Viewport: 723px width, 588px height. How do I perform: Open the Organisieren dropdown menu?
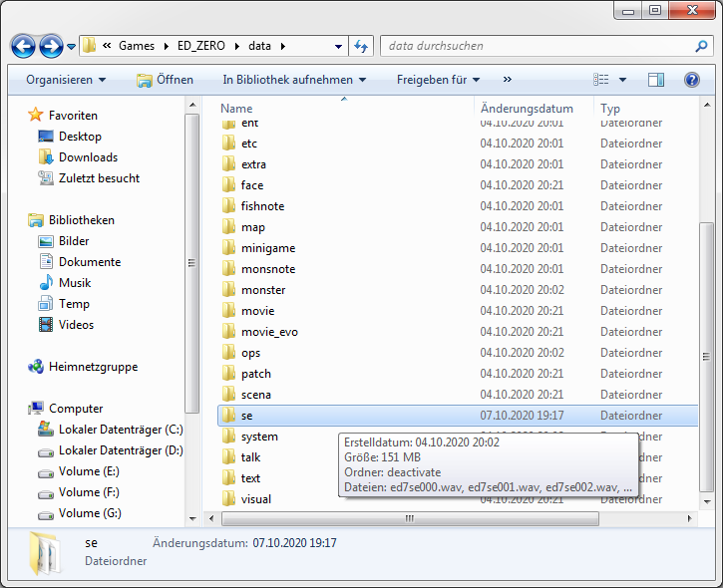point(66,80)
